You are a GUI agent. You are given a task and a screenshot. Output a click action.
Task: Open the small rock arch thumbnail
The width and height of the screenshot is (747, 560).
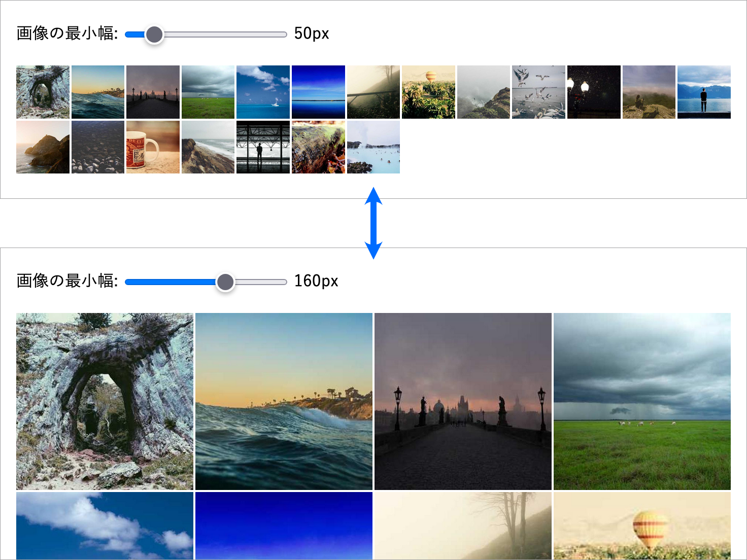(x=43, y=92)
